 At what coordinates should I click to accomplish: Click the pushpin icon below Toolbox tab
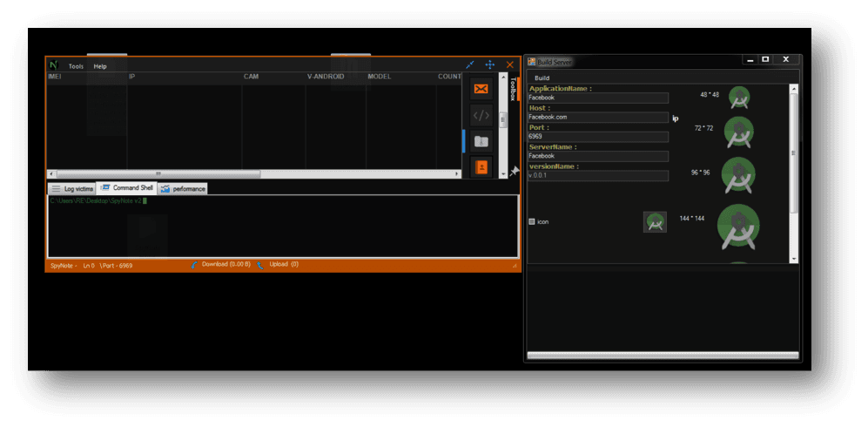pos(515,172)
